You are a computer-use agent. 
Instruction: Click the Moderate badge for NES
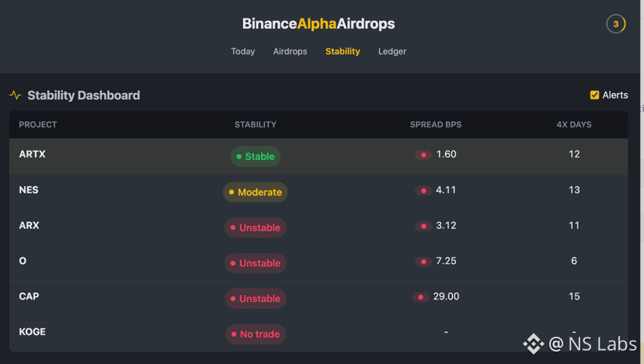tap(255, 192)
